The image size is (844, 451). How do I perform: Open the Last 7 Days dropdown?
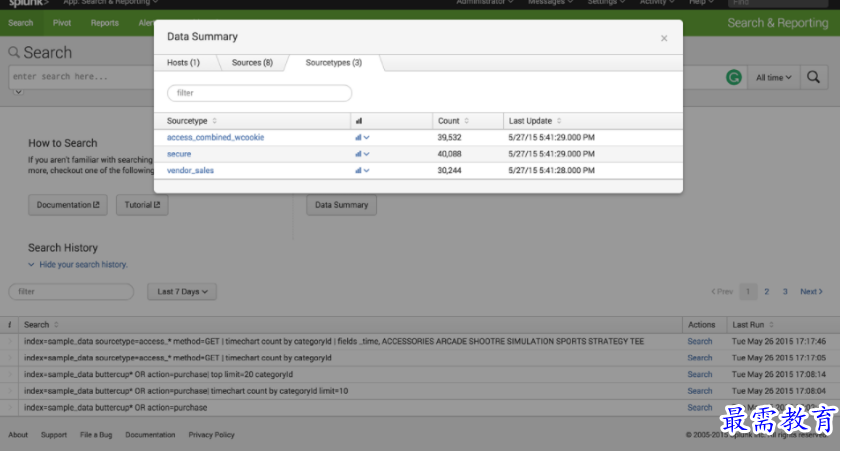182,292
